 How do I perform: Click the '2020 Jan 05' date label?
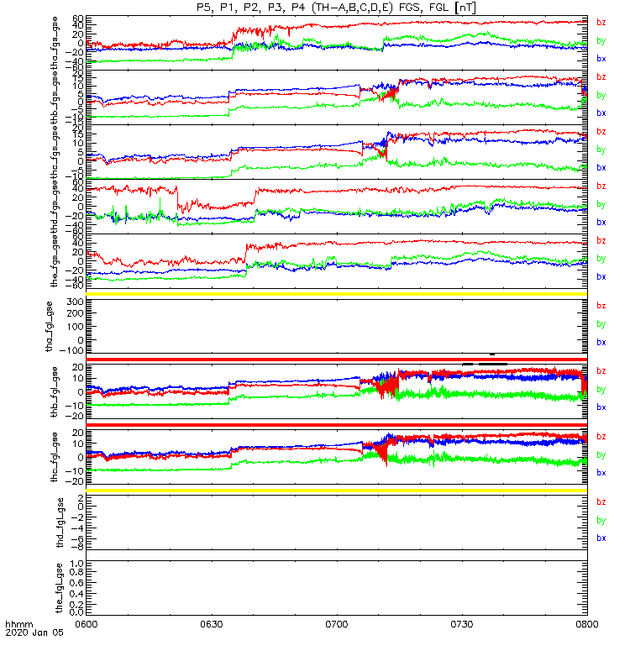[x=34, y=633]
